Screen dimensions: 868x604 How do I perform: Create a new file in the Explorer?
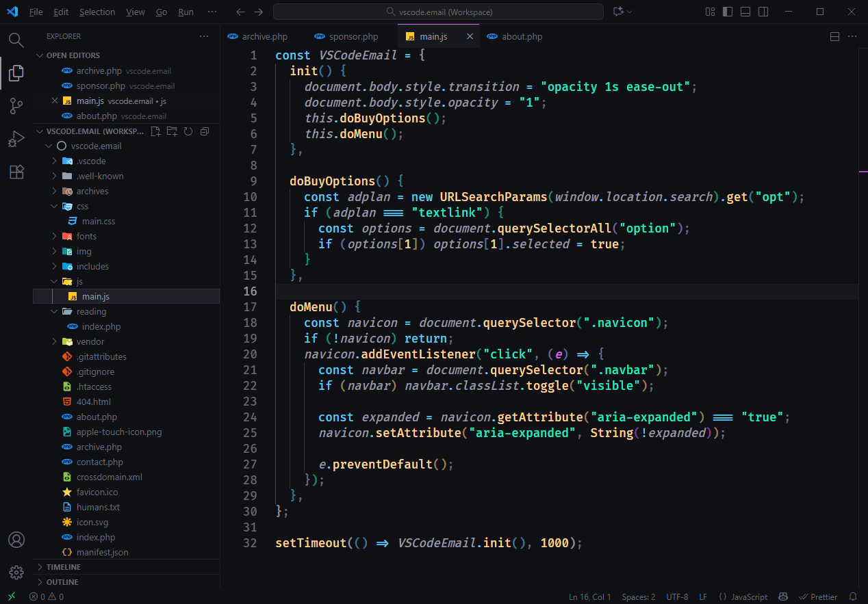click(x=155, y=131)
